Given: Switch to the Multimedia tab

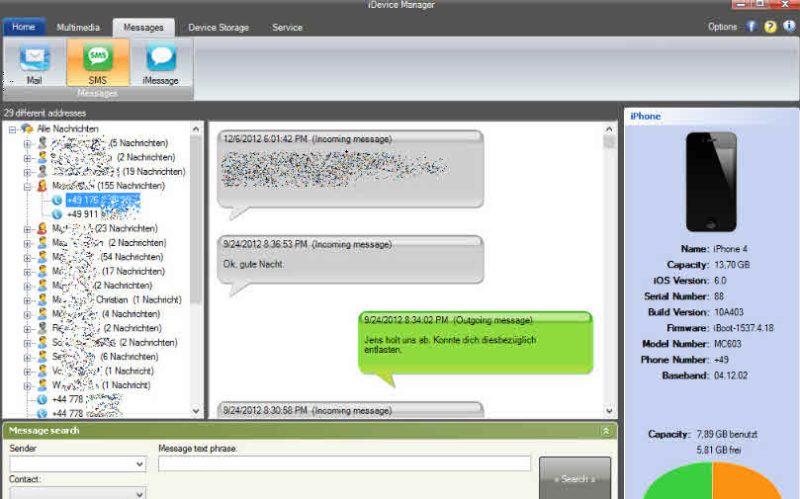Looking at the screenshot, I should coord(78,28).
